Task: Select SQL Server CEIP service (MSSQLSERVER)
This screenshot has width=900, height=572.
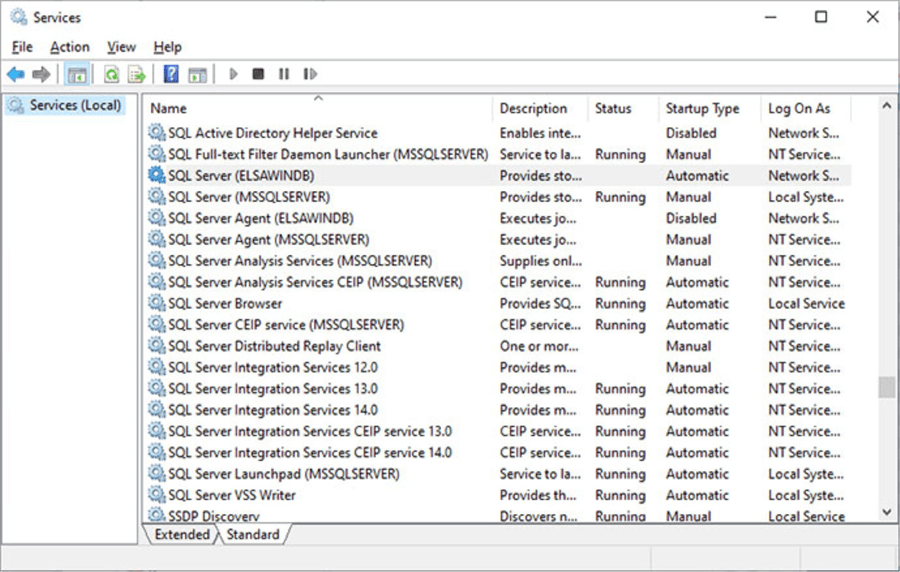Action: click(286, 324)
